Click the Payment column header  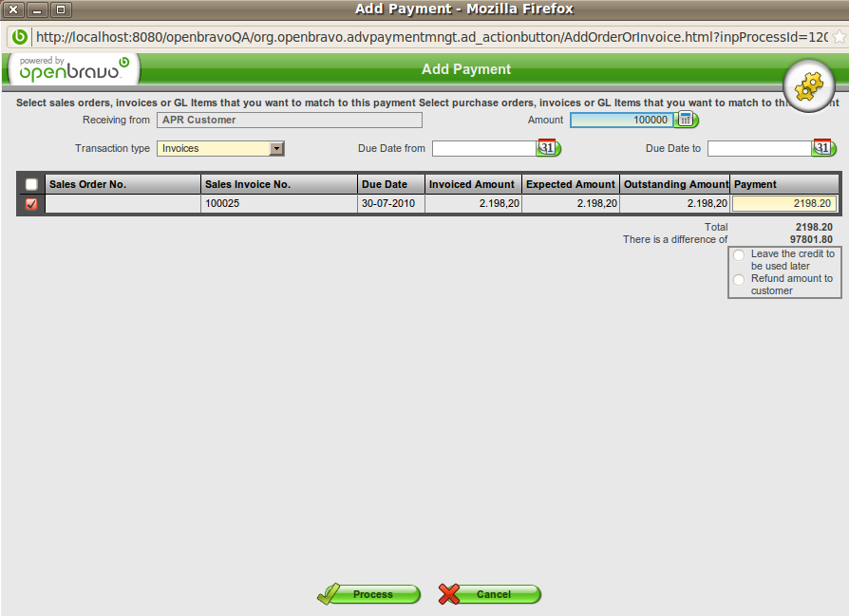[x=784, y=184]
